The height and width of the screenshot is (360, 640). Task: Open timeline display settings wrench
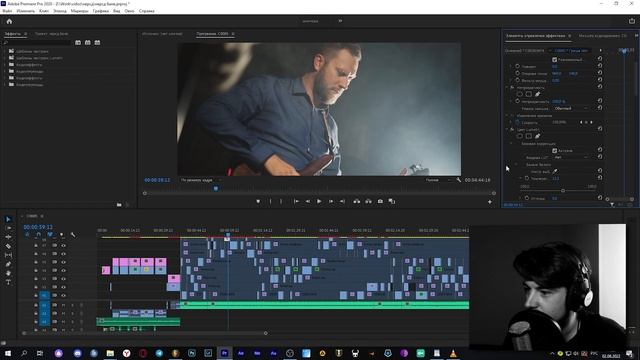[73, 235]
